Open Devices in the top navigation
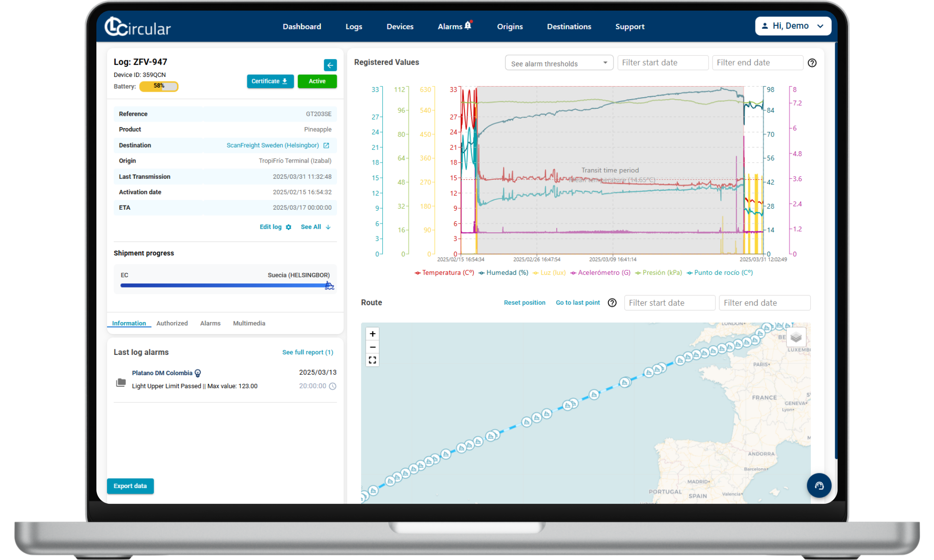 pos(399,26)
